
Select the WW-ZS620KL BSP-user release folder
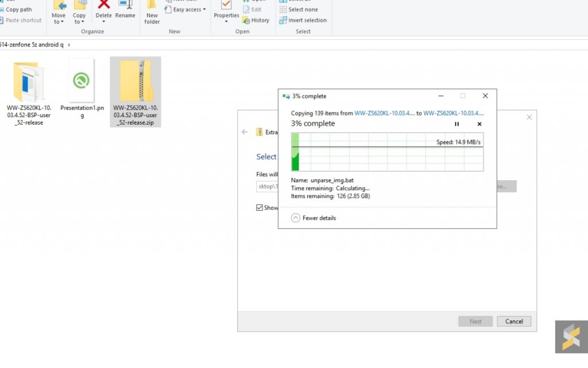click(x=29, y=93)
